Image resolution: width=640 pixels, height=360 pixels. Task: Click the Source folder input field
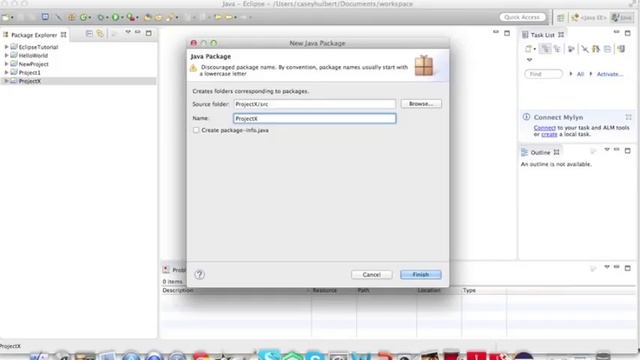314,104
